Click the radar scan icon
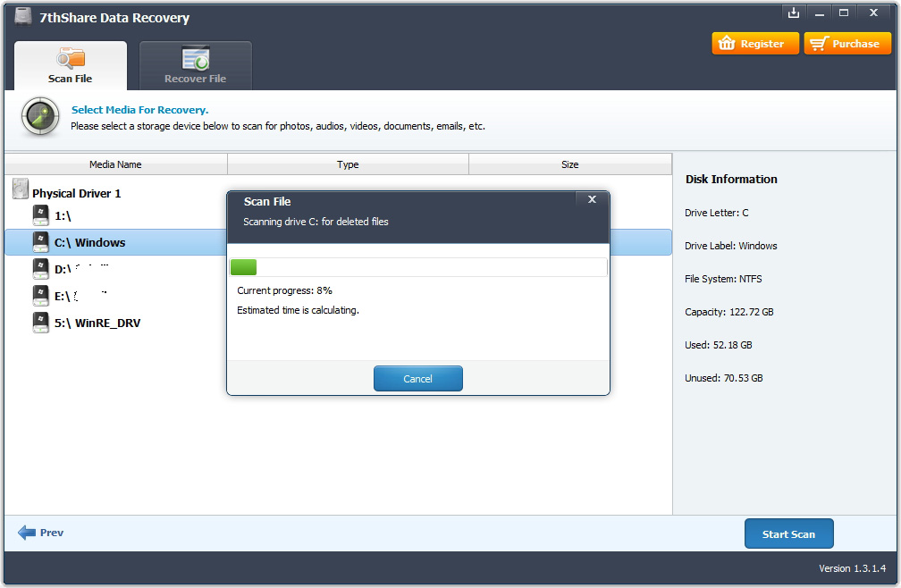Screen dimensions: 901x588 [x=40, y=116]
